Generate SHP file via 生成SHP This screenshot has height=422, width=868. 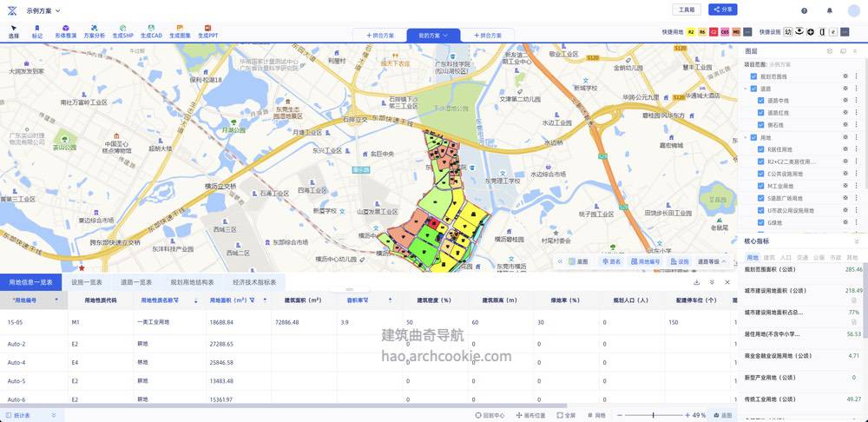click(x=123, y=31)
